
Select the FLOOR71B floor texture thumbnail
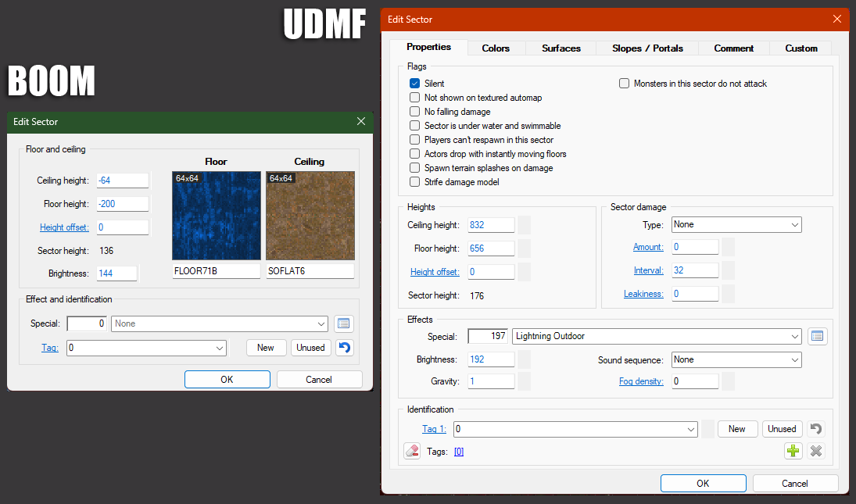pyautogui.click(x=217, y=216)
